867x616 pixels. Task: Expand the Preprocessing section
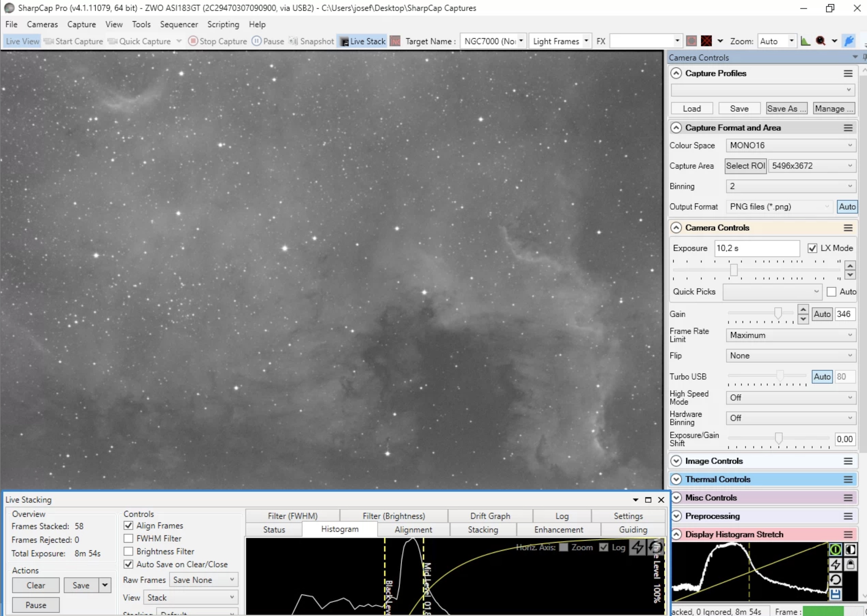pyautogui.click(x=676, y=516)
